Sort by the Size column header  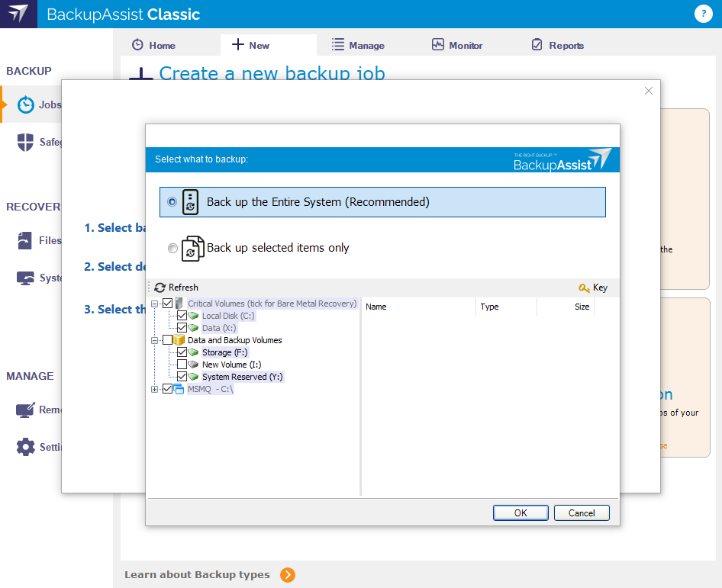[566, 307]
